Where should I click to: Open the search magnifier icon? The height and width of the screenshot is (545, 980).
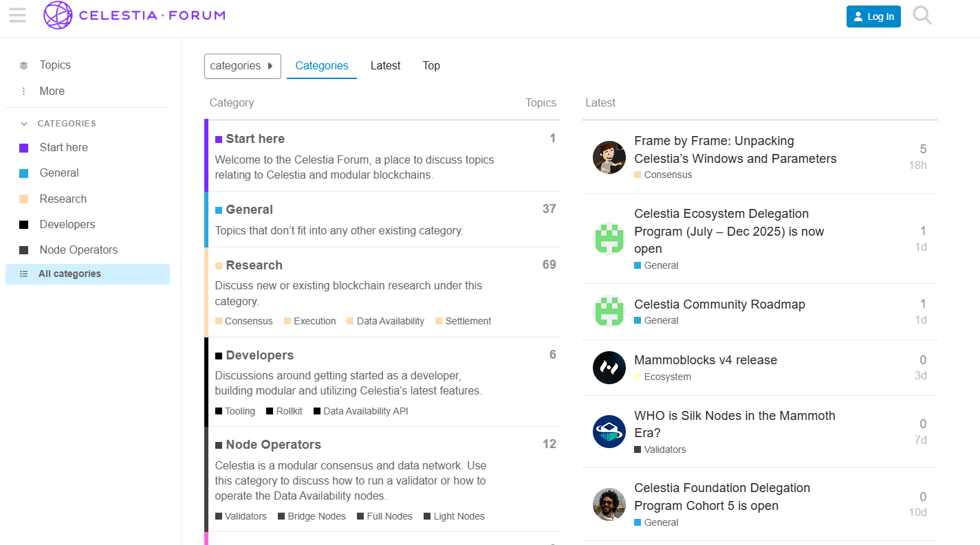click(x=922, y=15)
